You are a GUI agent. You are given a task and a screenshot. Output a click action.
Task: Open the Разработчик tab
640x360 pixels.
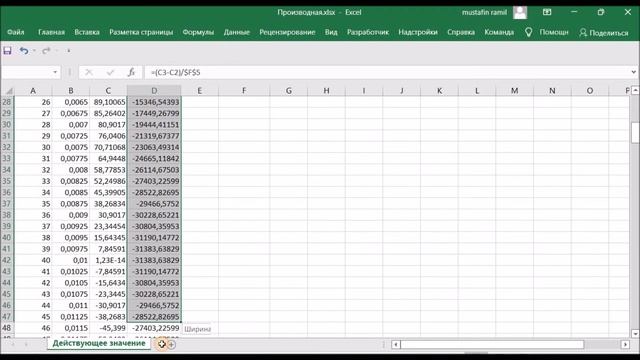(368, 32)
